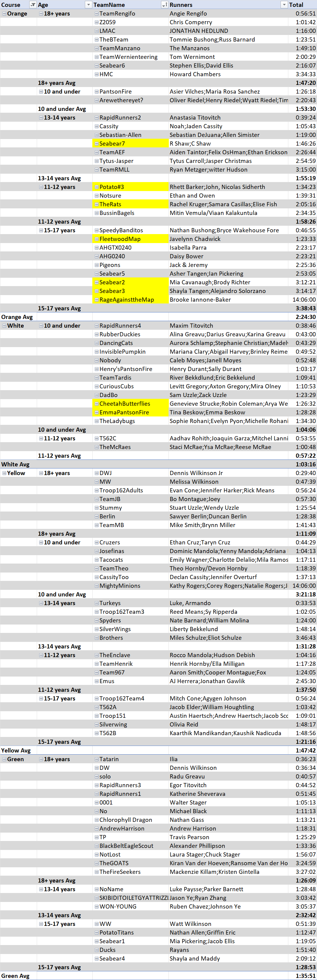Collapse the Troop162Team4 team row
This screenshot has height=980, width=317.
click(97, 698)
